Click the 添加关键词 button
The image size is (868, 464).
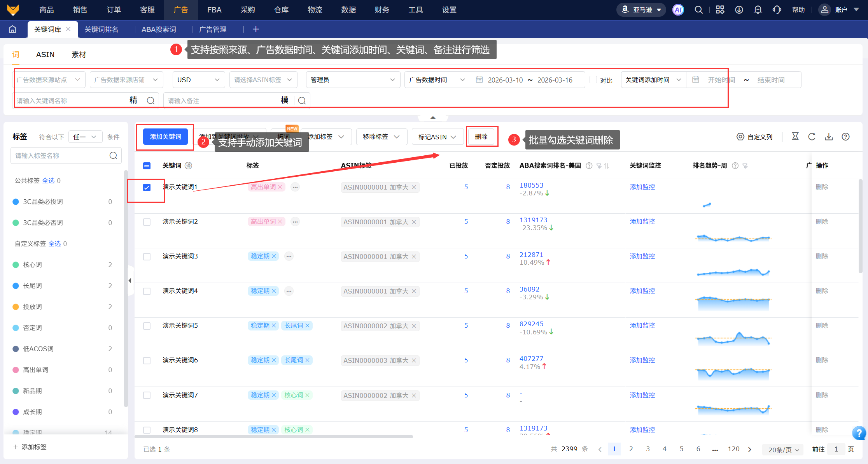[x=165, y=137]
